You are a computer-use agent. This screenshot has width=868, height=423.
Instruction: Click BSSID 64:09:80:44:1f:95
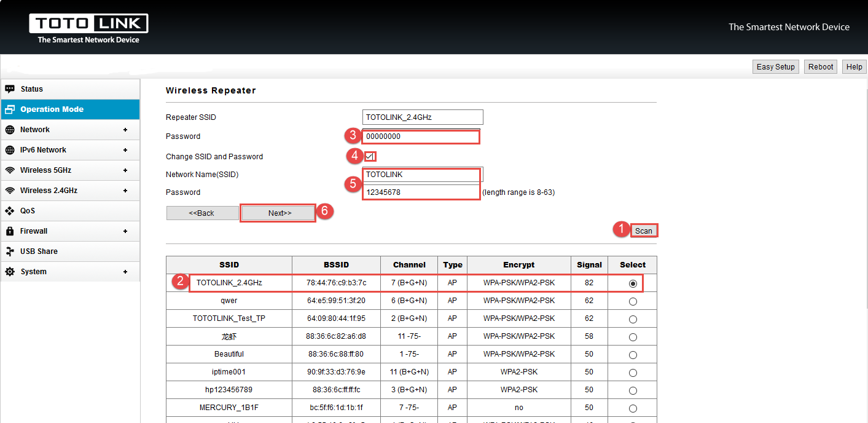pyautogui.click(x=337, y=318)
